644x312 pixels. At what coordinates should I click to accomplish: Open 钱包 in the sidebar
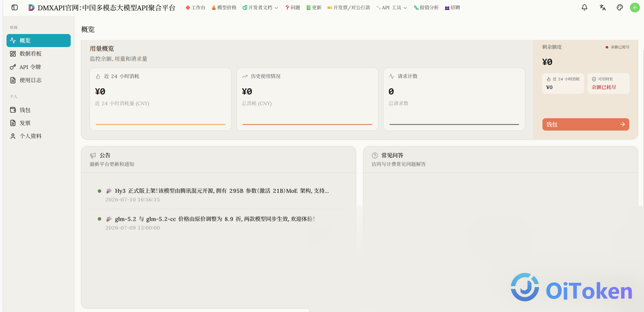click(x=38, y=110)
